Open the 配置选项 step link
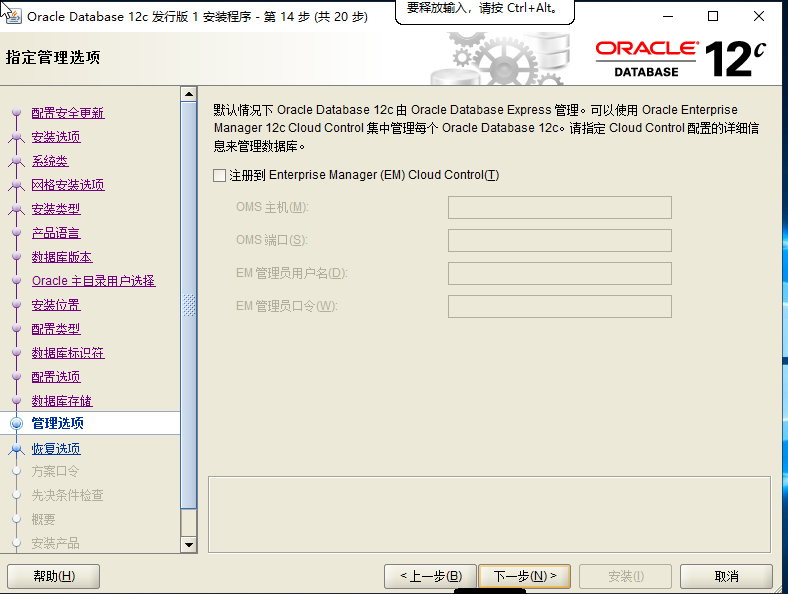Viewport: 788px width, 594px height. click(56, 376)
